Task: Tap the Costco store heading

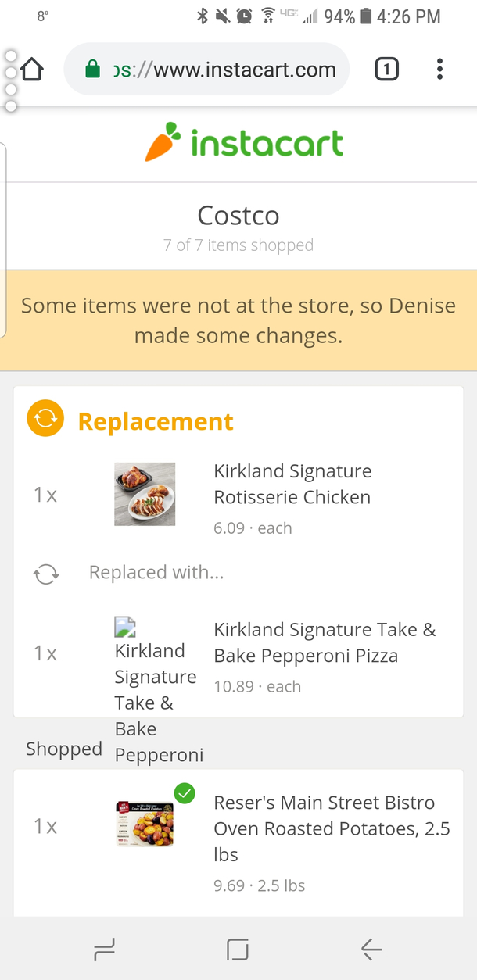Action: tap(238, 215)
